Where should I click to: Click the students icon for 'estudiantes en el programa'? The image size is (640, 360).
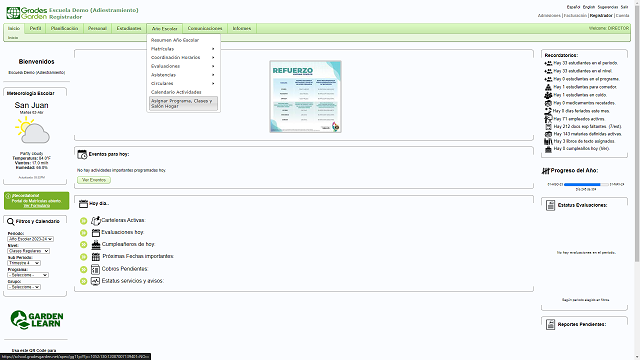[x=548, y=79]
